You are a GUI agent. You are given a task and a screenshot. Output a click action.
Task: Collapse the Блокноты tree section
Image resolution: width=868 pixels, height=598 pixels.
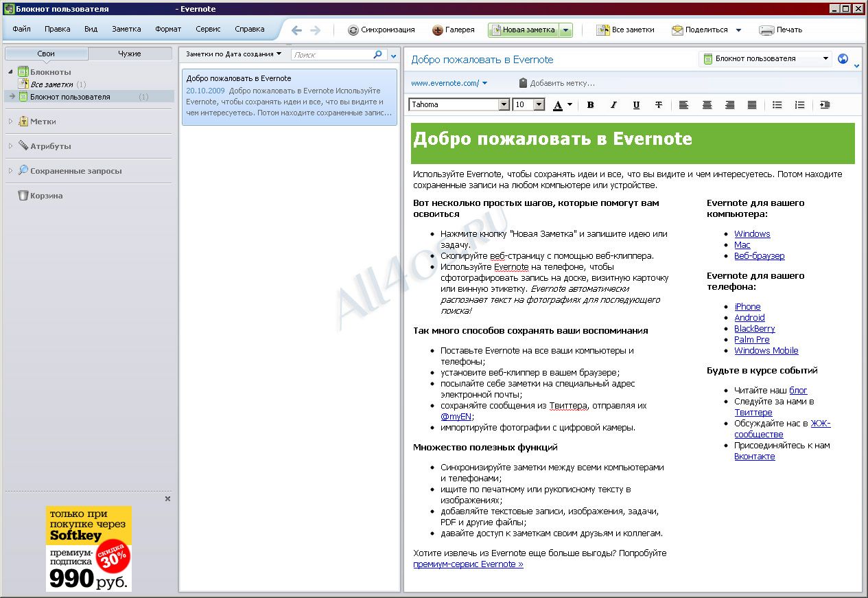[10, 72]
